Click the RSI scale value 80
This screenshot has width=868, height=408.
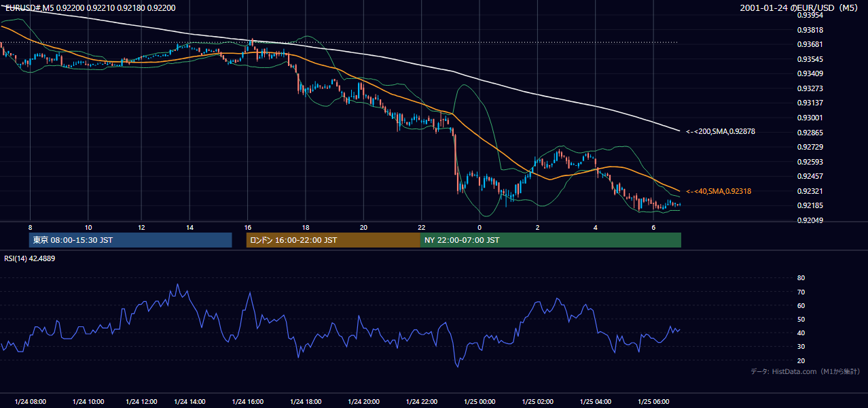coord(801,278)
